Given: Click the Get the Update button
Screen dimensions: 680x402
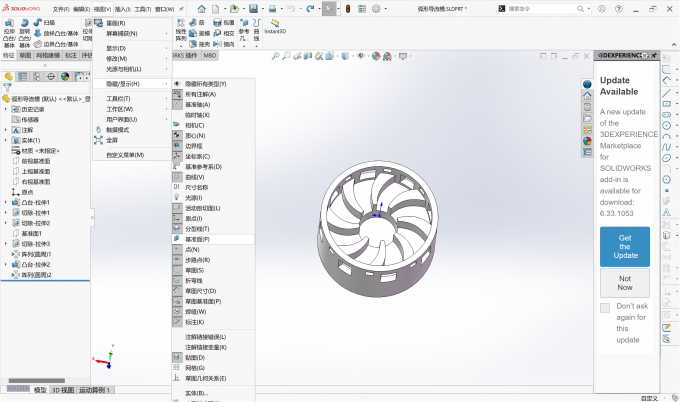Looking at the screenshot, I should coord(625,247).
